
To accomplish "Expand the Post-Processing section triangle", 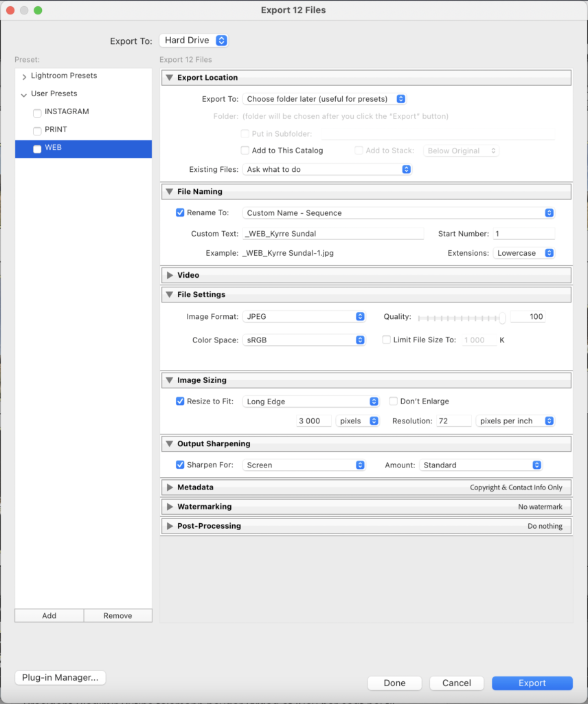I will [x=170, y=526].
